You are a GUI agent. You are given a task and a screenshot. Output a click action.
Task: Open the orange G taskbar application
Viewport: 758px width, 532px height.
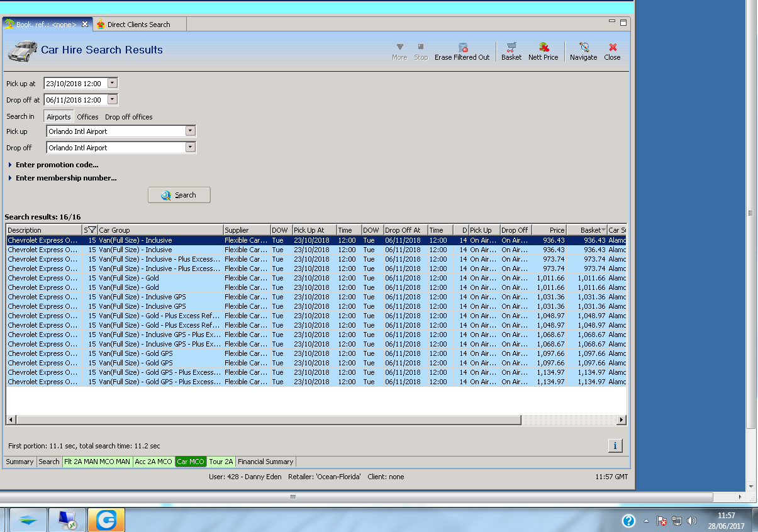click(x=106, y=520)
